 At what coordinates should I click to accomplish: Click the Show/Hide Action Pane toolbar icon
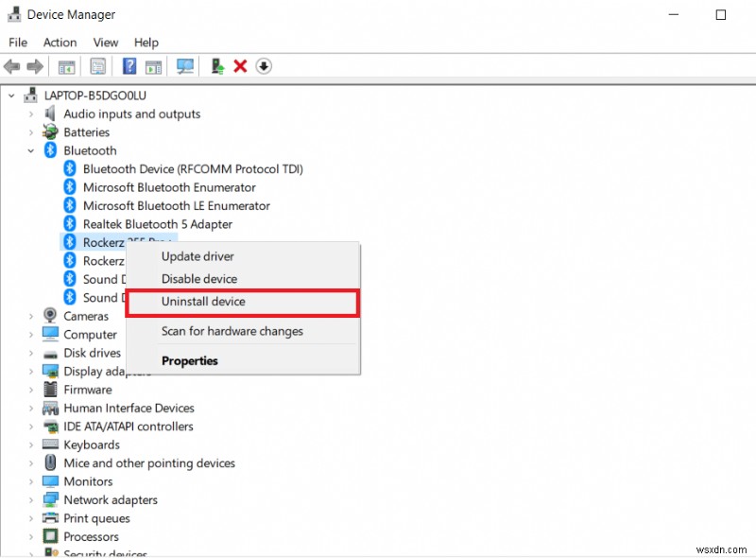point(154,66)
